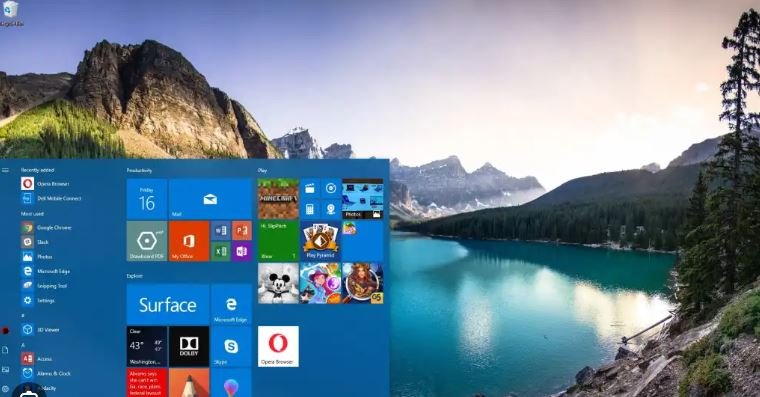This screenshot has width=760, height=397.
Task: Open the Dolby tile
Action: (189, 346)
